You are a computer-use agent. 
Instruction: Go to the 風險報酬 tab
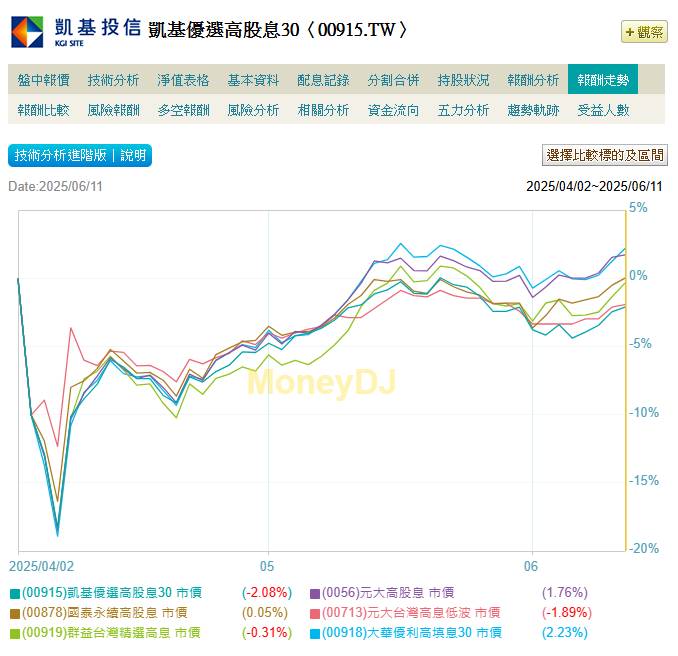(x=113, y=110)
